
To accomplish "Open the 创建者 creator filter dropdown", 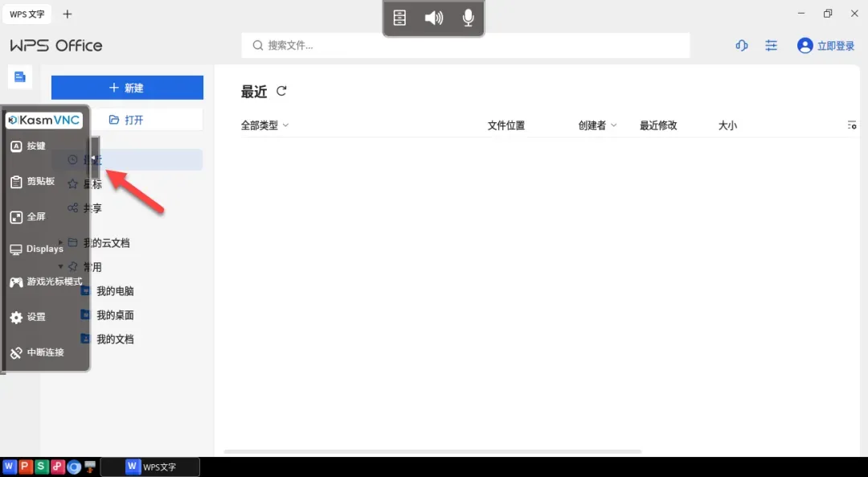I will coord(597,125).
